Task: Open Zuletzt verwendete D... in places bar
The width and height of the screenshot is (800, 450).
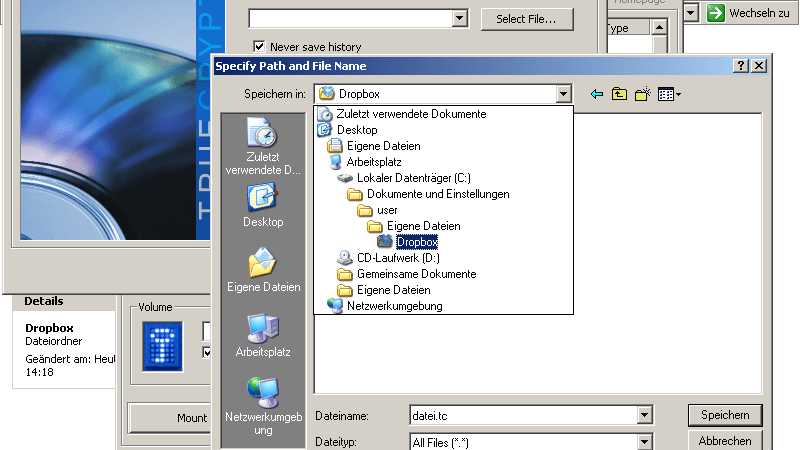Action: pos(263,146)
